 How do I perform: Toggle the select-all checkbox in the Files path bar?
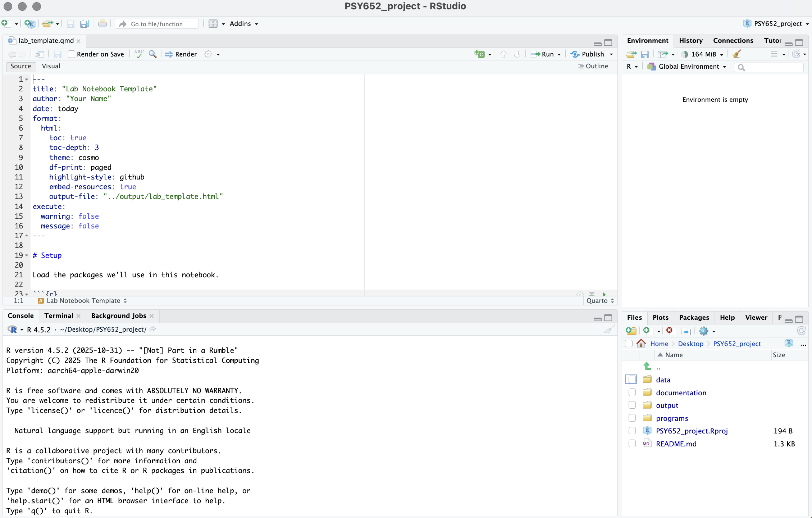629,344
